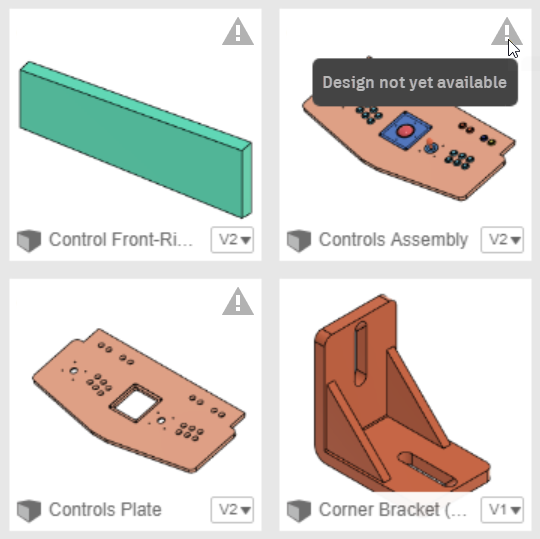
Task: Click warning triangle on Control Front-Ri... card
Action: [238, 31]
